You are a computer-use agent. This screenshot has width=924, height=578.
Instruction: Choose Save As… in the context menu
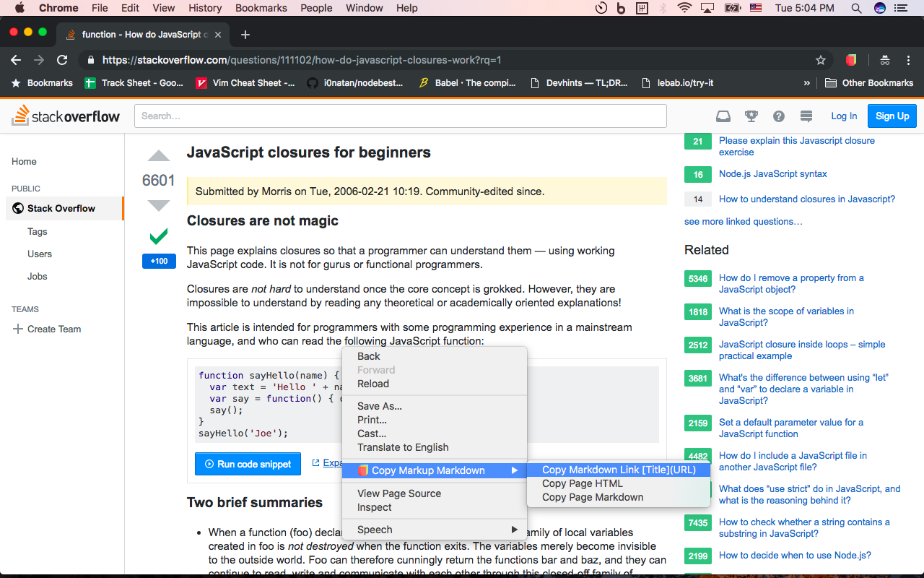[x=435, y=406]
